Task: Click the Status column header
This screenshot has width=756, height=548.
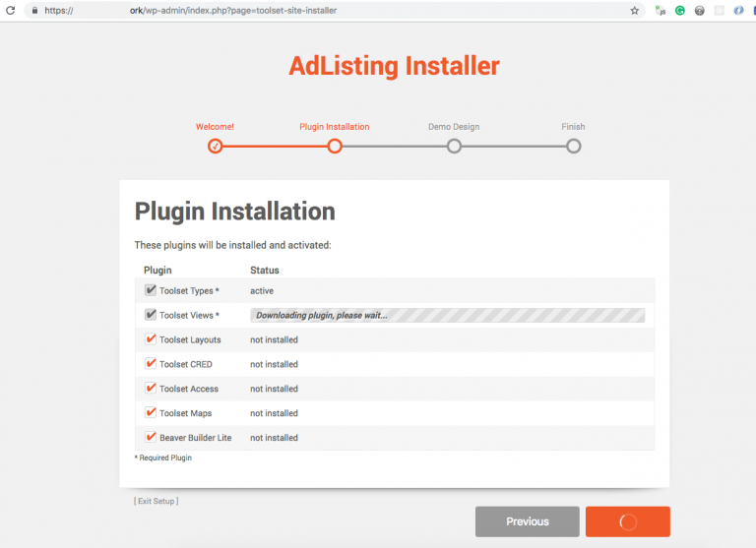Action: 264,271
